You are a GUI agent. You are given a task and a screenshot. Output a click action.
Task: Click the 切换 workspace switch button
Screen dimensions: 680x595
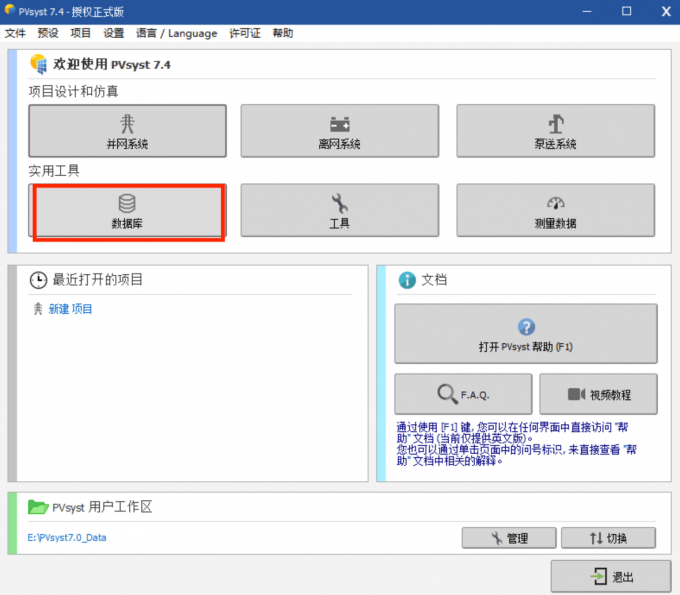(608, 538)
